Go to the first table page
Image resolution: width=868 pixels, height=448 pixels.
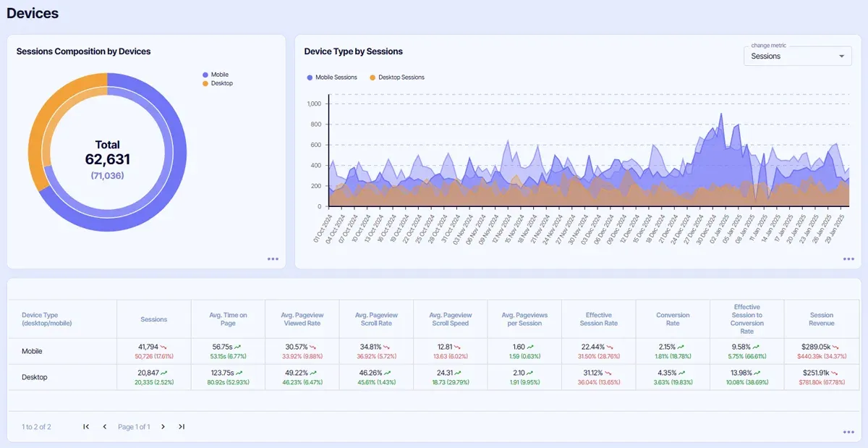click(x=86, y=427)
